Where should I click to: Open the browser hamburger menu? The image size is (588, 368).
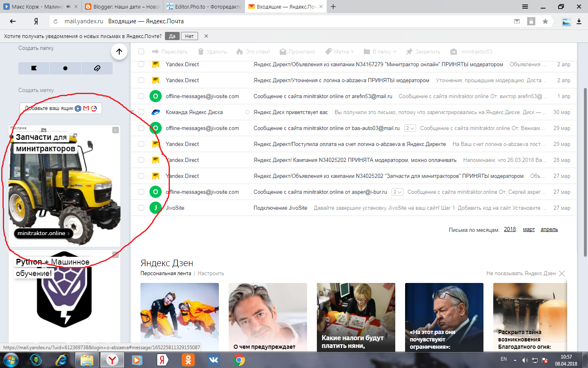click(525, 7)
